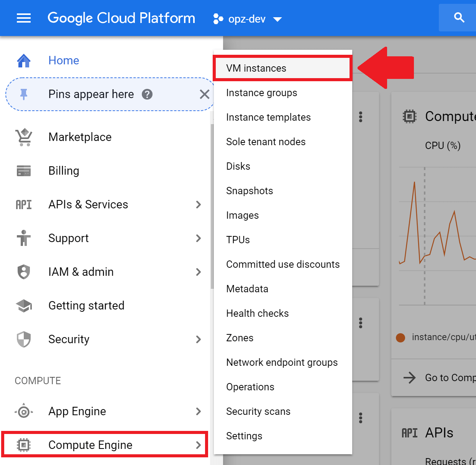Open Operations
This screenshot has height=465, width=476.
pyautogui.click(x=283, y=387)
